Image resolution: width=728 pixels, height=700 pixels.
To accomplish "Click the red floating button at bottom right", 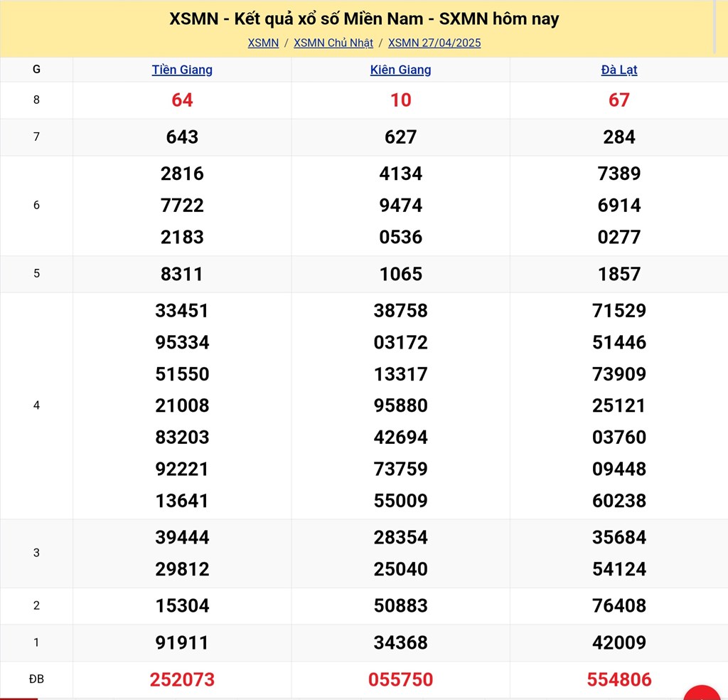I will [702, 694].
